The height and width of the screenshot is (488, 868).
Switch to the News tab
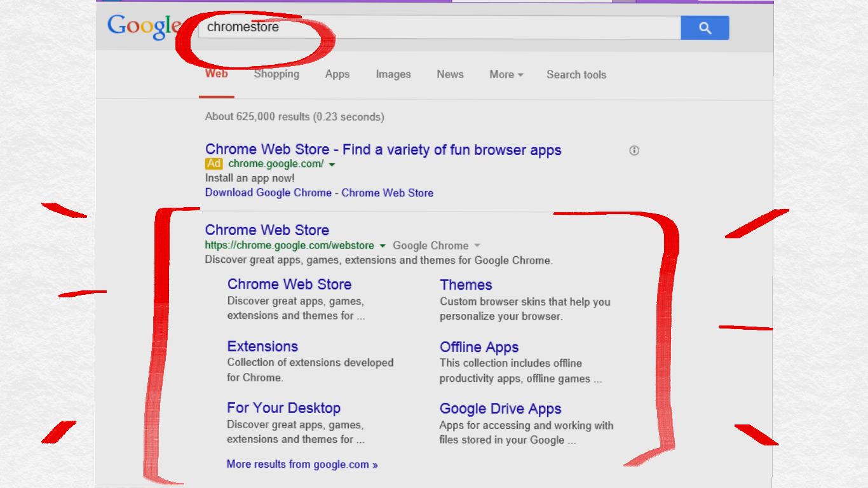[450, 74]
